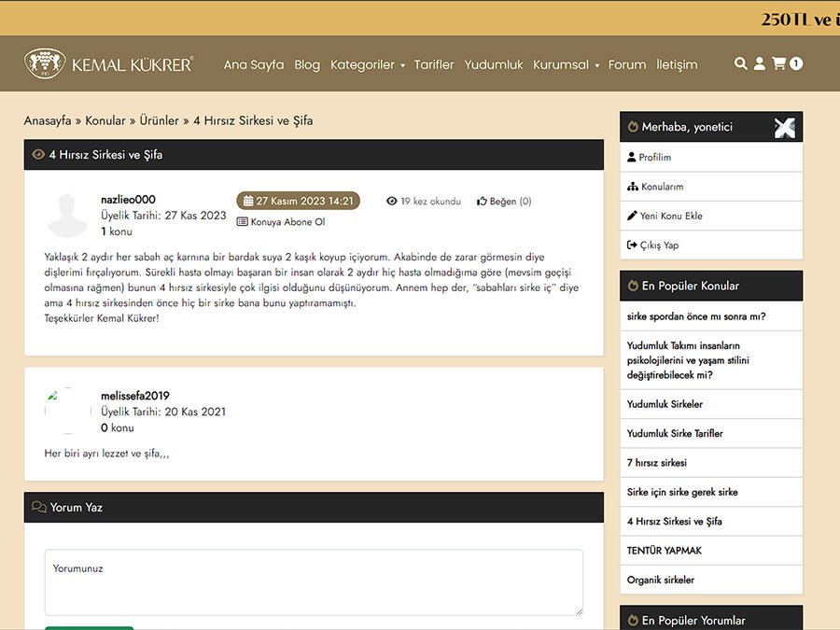The width and height of the screenshot is (840, 630).
Task: Click the Çıkış Yap logout icon
Action: tap(632, 245)
